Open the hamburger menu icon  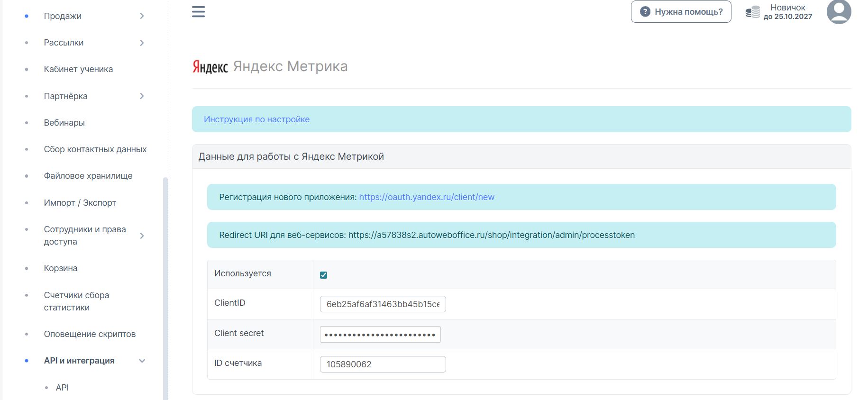198,12
